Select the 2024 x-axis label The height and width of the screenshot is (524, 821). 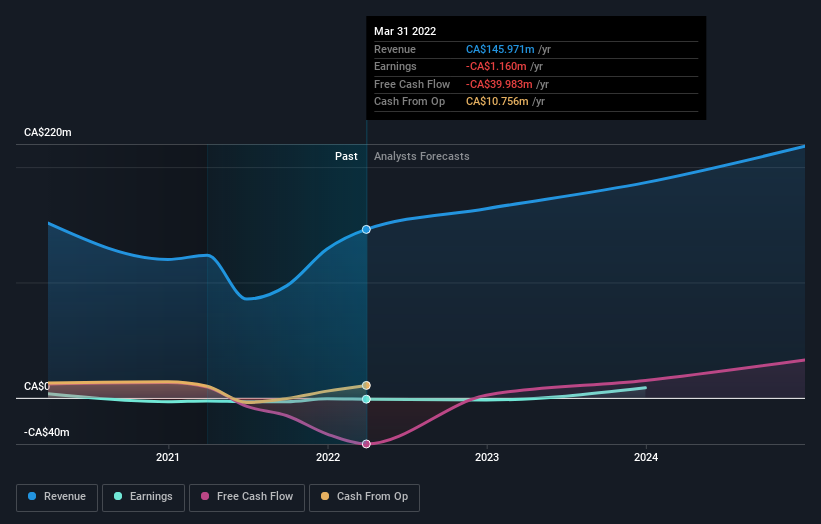(x=646, y=457)
